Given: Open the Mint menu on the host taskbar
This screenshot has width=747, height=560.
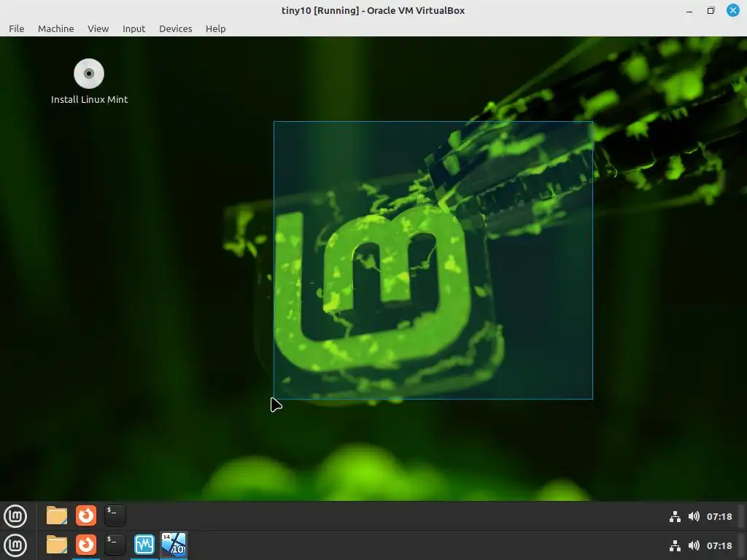Looking at the screenshot, I should tap(15, 545).
